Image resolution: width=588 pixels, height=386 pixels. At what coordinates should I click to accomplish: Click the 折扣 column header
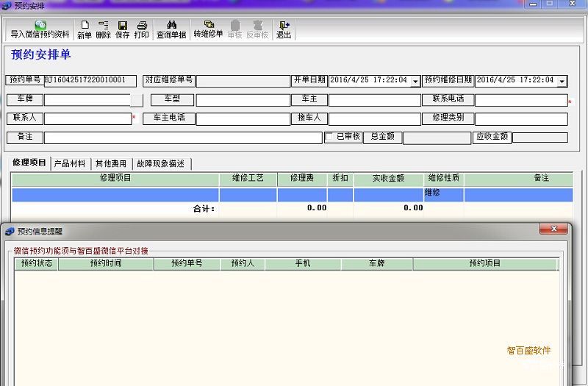tap(340, 179)
